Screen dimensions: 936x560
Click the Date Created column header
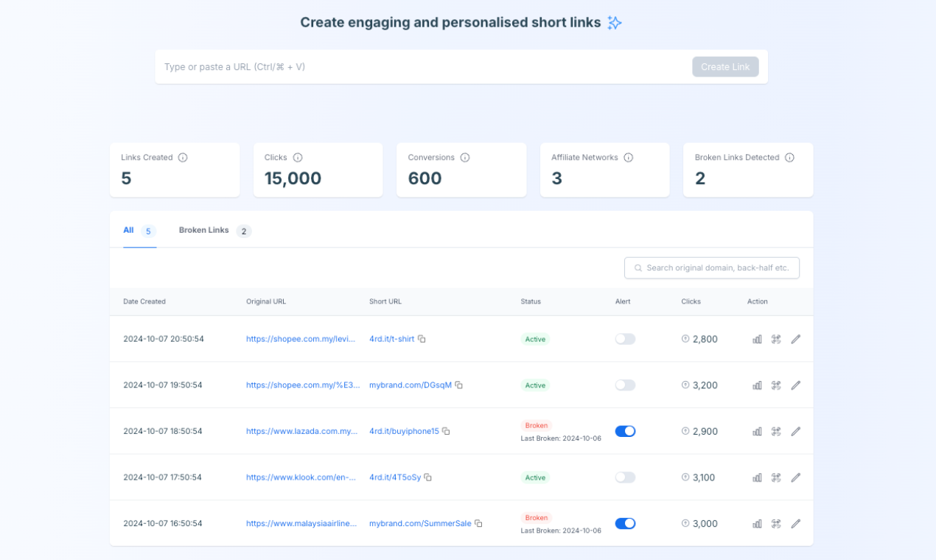pyautogui.click(x=144, y=301)
